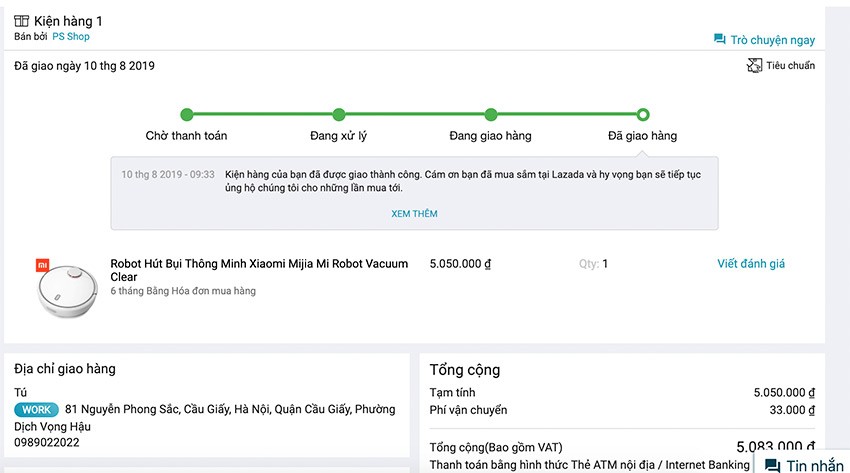Click the red Mi logo badge on product image
This screenshot has height=473, width=850.
[x=42, y=265]
